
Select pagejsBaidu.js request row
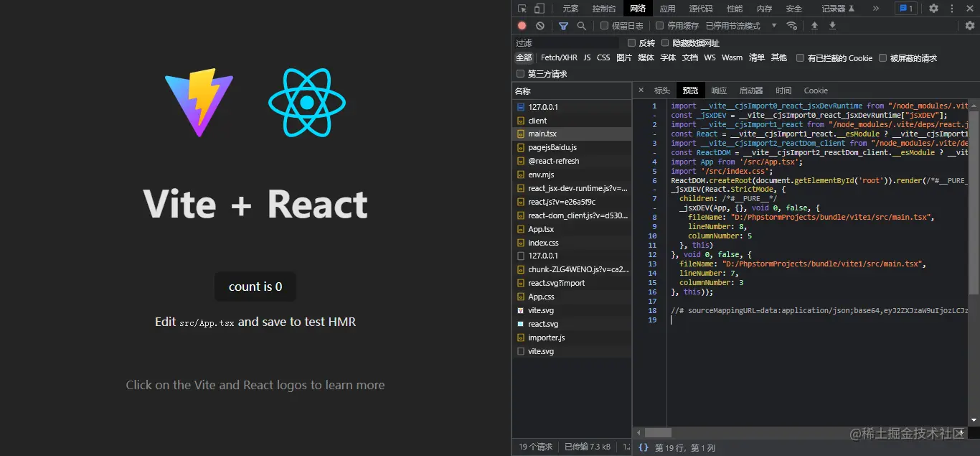(x=572, y=147)
